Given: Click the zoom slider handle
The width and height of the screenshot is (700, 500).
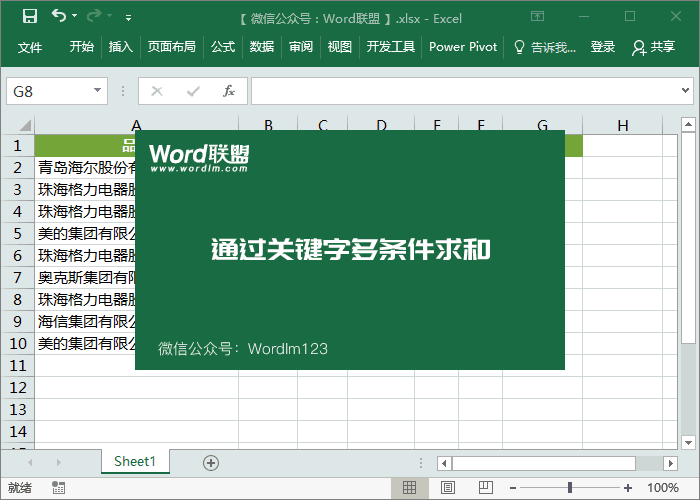Looking at the screenshot, I should pos(570,488).
